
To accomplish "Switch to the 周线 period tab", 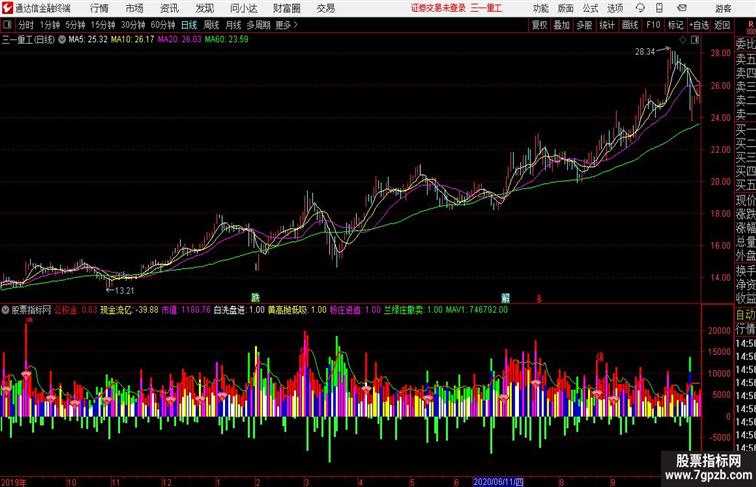I will (x=211, y=25).
